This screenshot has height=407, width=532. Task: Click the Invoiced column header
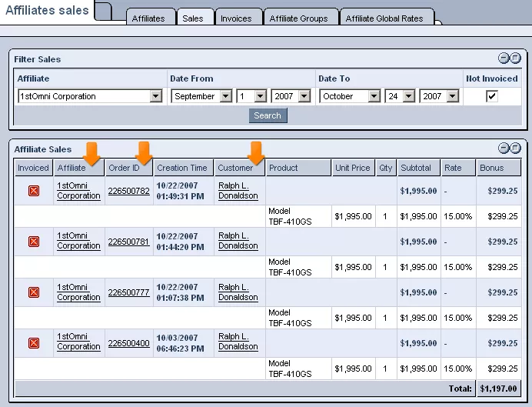point(33,168)
